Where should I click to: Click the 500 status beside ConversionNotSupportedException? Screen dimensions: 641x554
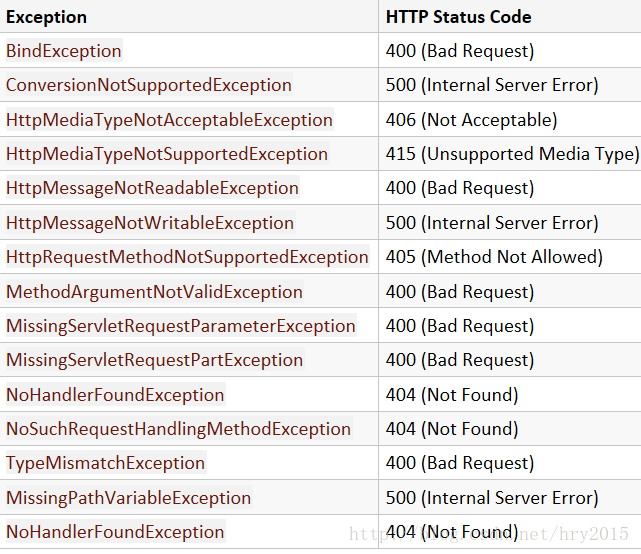pos(492,85)
